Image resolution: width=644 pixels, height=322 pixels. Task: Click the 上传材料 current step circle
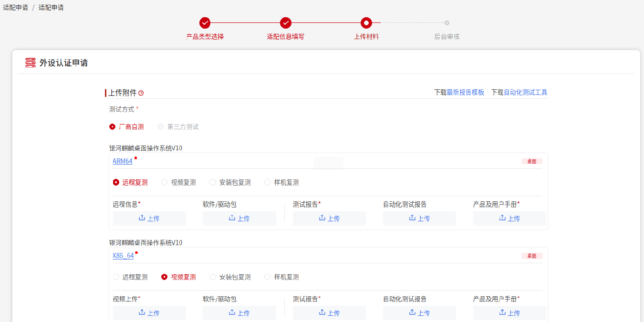pos(366,23)
